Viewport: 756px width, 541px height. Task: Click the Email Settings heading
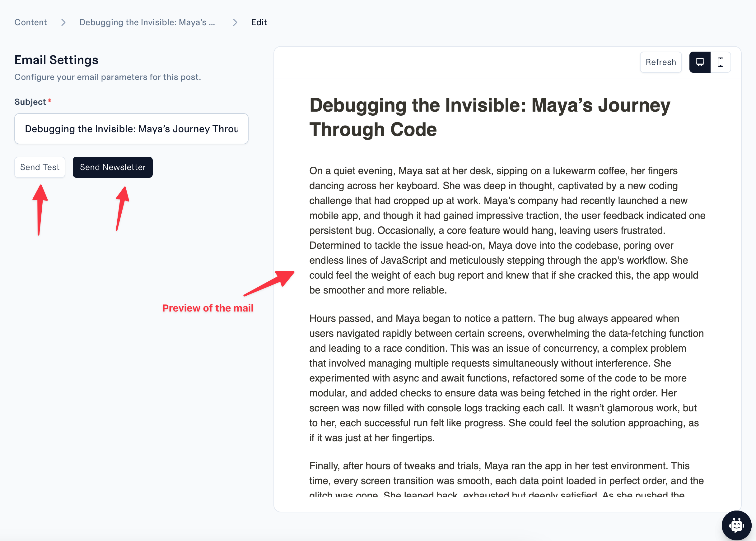coord(56,60)
